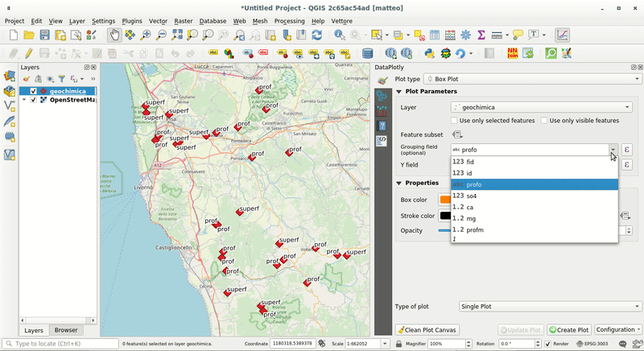Screen dimensions: 644x351
Task: Enable 'Use only selected features' checkbox
Action: pos(454,120)
